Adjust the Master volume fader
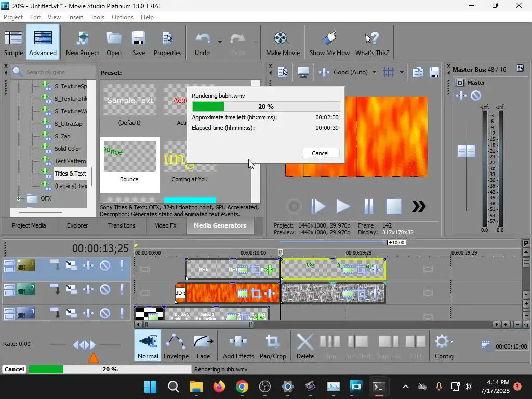This screenshot has height=399, width=532. tap(466, 151)
